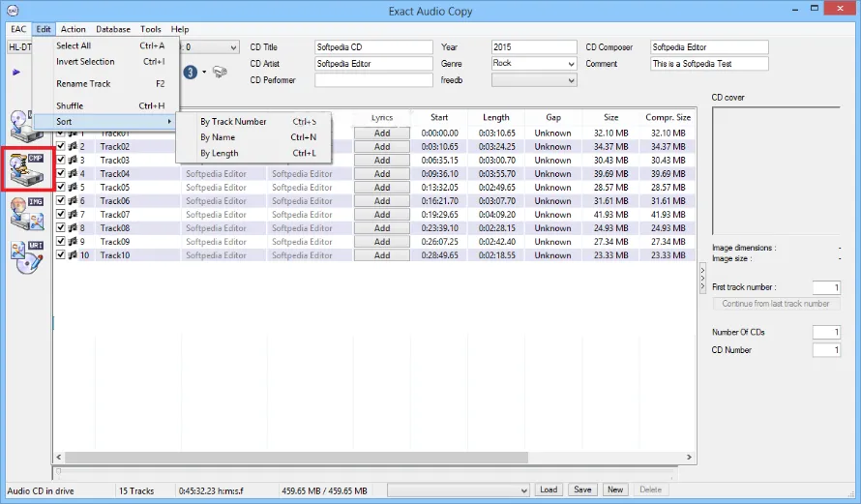Viewport: 861px width, 504px height.
Task: Click the Year field showing 2015
Action: 534,47
